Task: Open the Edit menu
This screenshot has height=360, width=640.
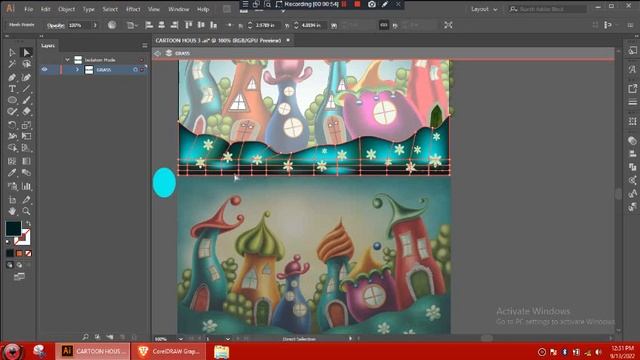Action: pyautogui.click(x=46, y=9)
